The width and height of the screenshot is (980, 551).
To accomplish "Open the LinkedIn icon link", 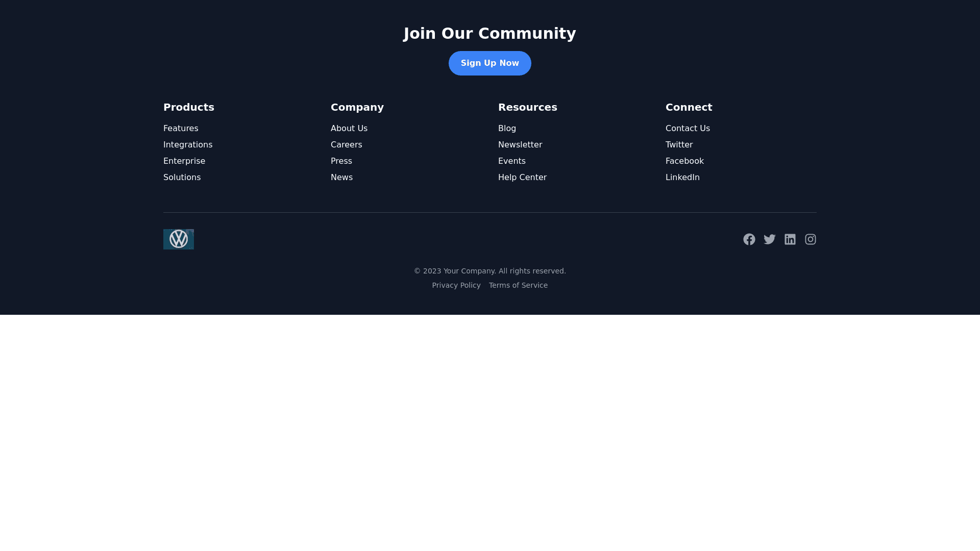I will pyautogui.click(x=790, y=239).
